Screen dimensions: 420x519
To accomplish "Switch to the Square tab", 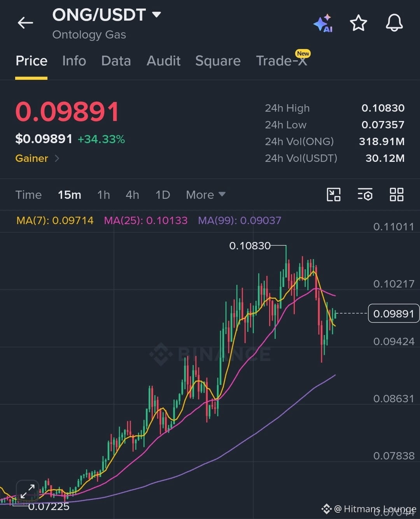I will coord(218,61).
